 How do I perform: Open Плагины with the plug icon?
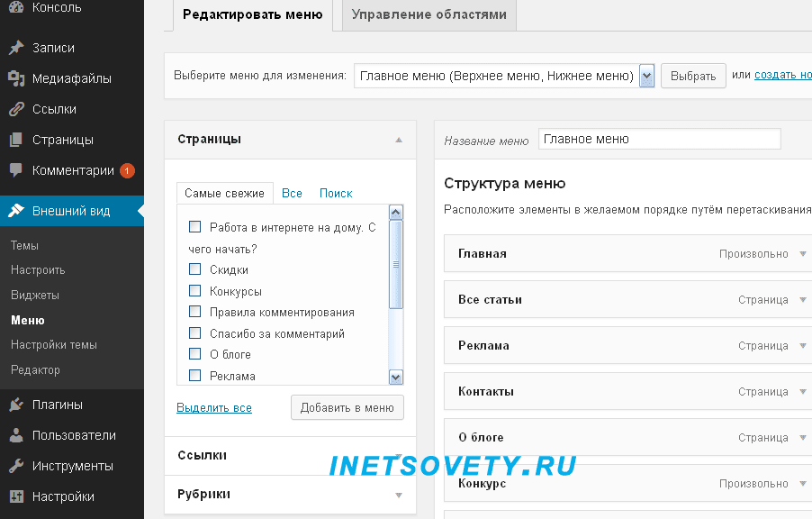click(16, 404)
